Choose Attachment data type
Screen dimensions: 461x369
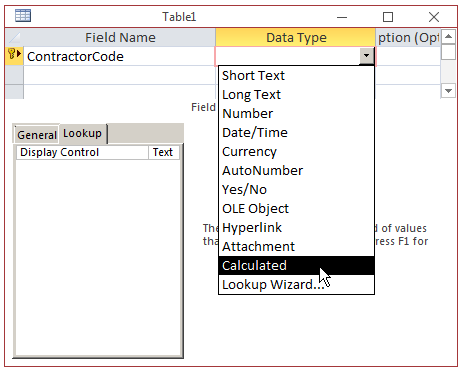click(x=296, y=247)
